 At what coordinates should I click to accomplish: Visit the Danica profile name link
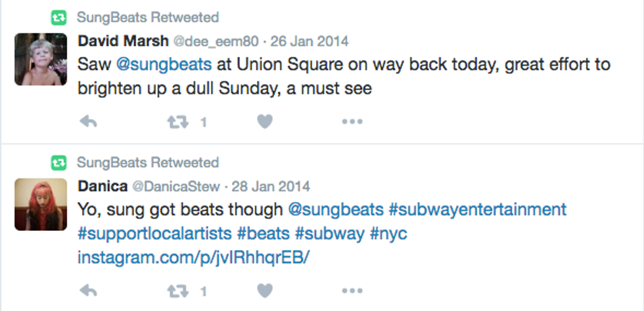click(103, 186)
